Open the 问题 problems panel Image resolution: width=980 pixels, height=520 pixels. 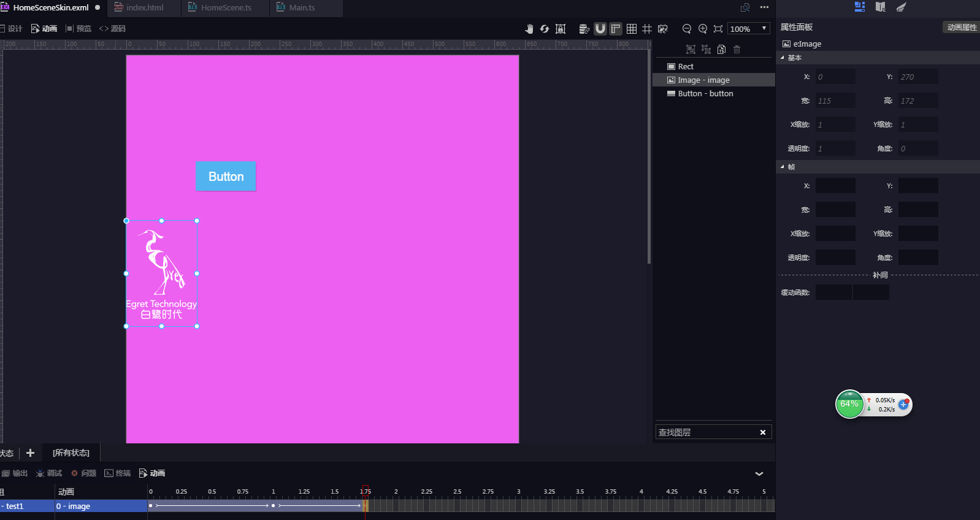(83, 473)
